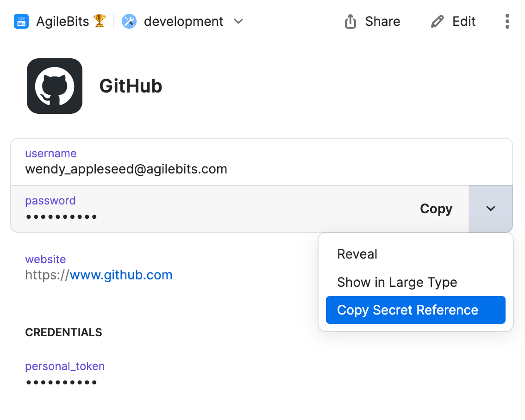Click the username field value

126,169
